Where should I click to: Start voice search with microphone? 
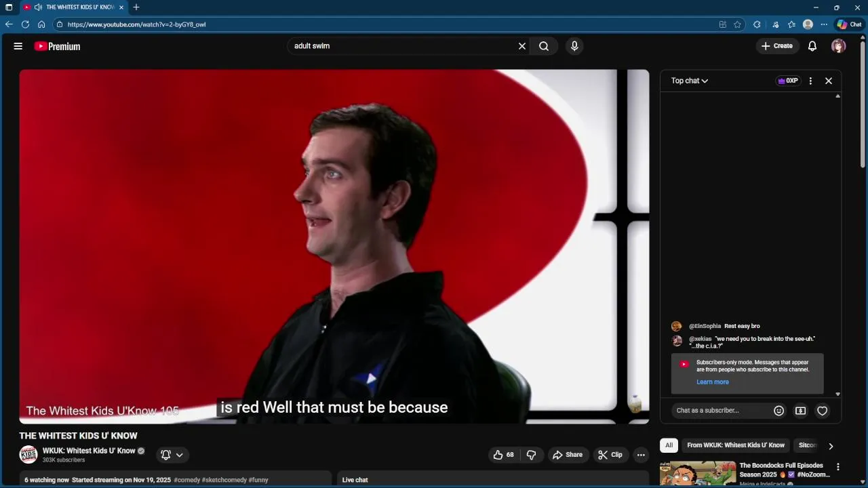point(574,46)
